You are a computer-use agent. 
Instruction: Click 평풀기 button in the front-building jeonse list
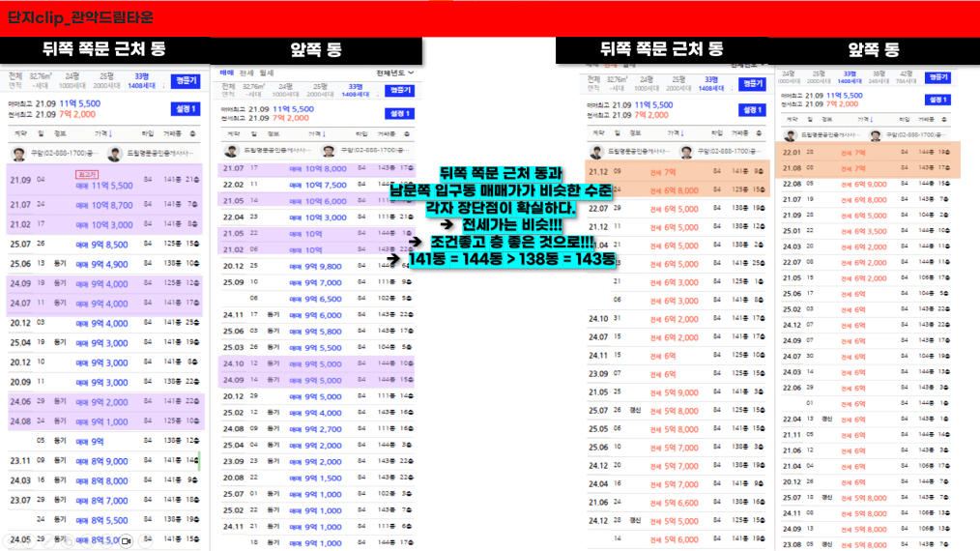938,77
